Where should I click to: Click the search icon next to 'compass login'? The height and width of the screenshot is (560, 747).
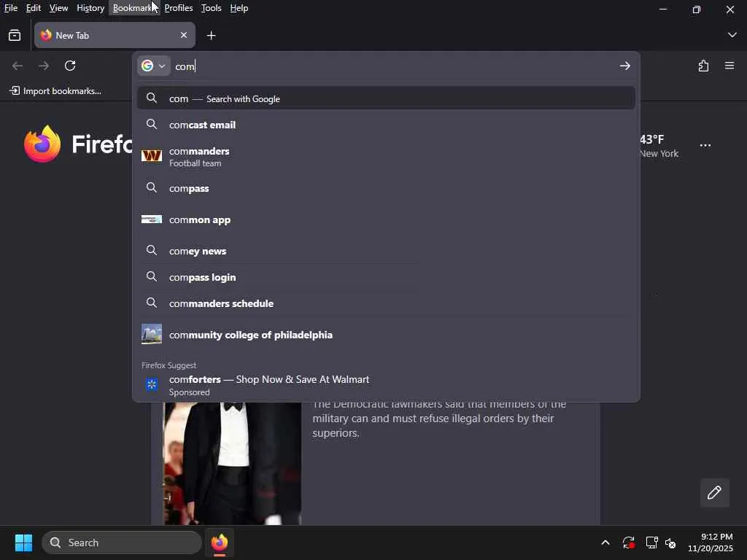point(152,276)
